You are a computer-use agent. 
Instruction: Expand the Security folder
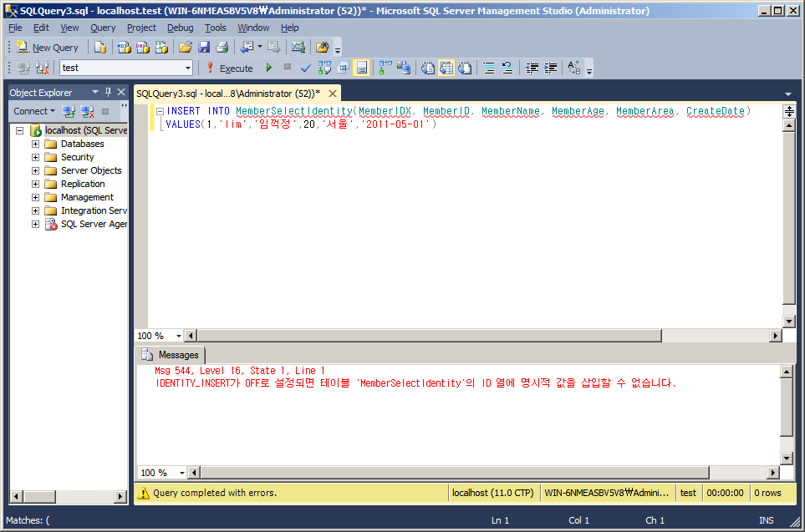click(35, 157)
